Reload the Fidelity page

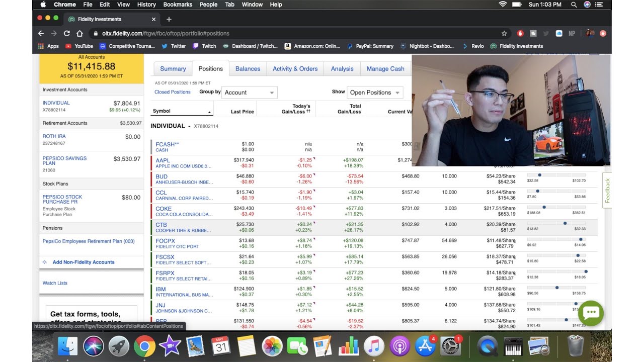66,33
